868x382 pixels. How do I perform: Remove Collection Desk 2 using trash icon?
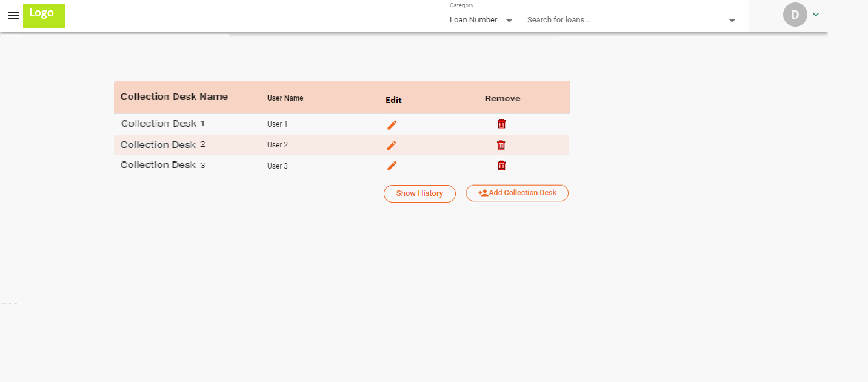tap(501, 145)
